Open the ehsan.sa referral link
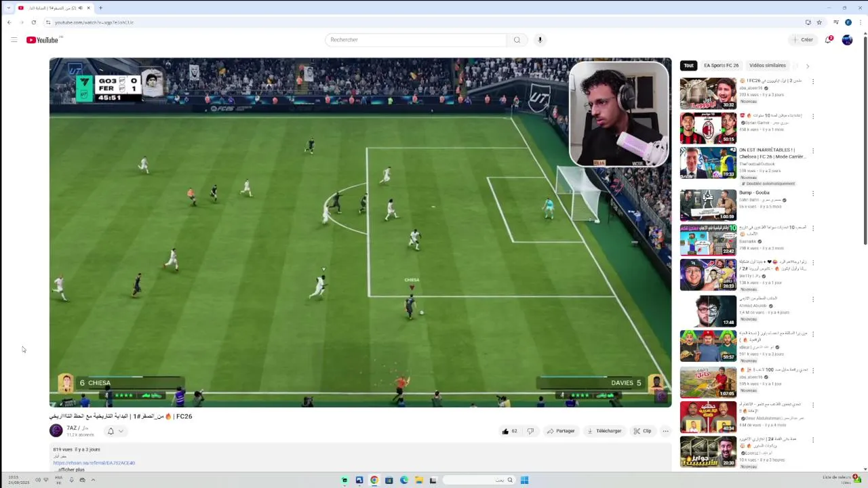The image size is (868, 488). [94, 463]
